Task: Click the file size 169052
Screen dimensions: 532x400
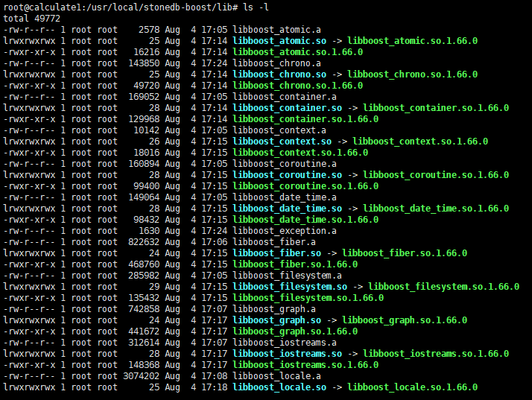Action: [144, 97]
